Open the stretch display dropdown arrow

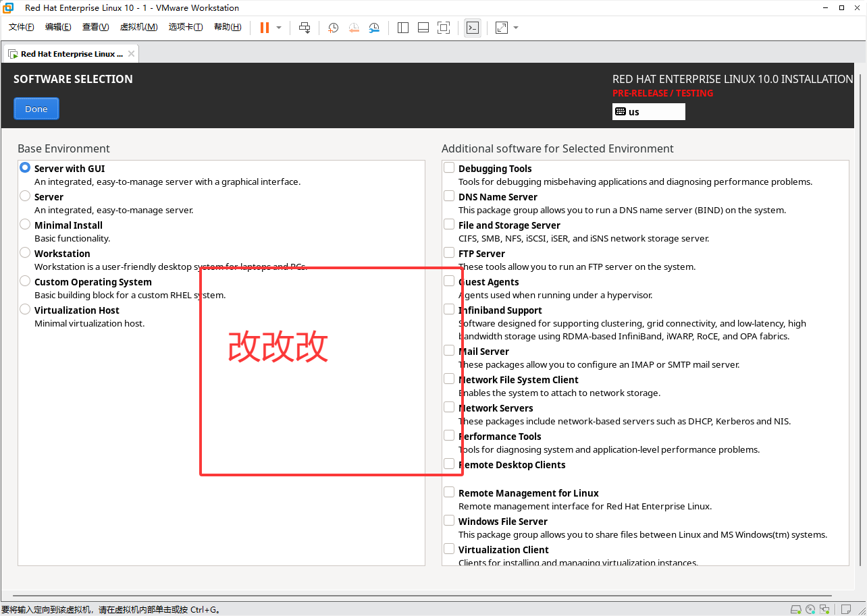point(516,28)
